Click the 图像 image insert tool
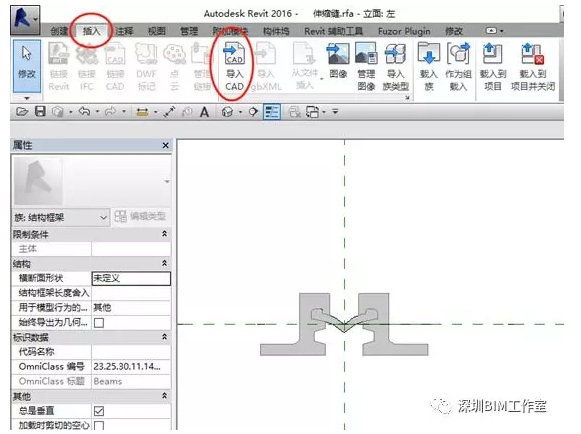The width and height of the screenshot is (581, 434). [x=338, y=61]
